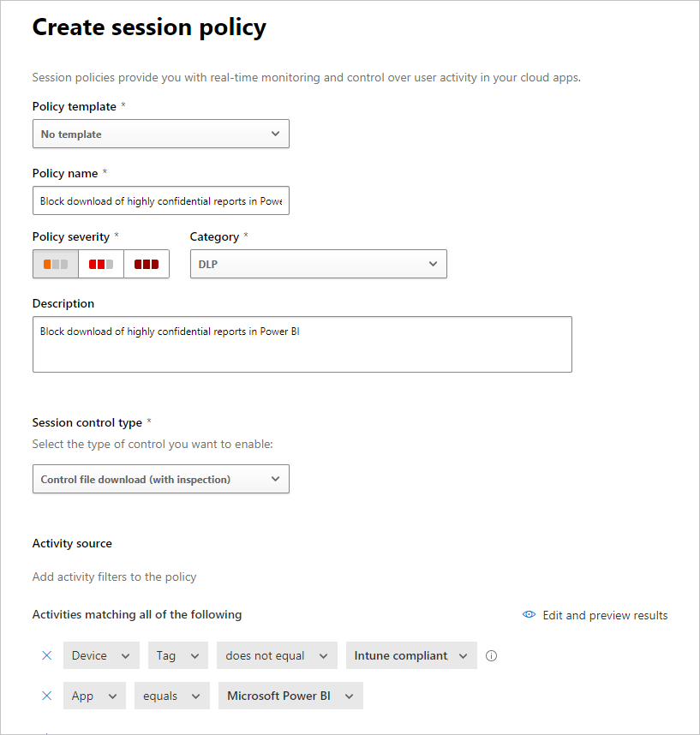The image size is (700, 735).
Task: Click the info icon beside Intune compliant
Action: tap(492, 656)
